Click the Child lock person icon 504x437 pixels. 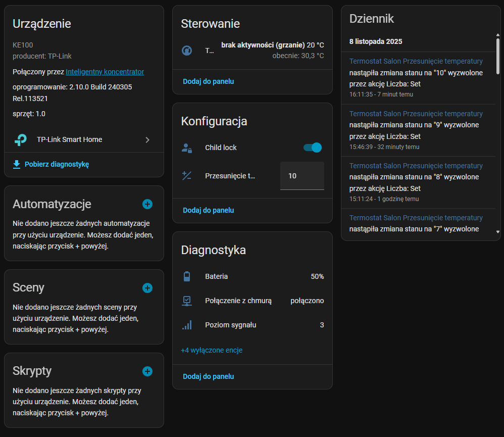tap(187, 148)
